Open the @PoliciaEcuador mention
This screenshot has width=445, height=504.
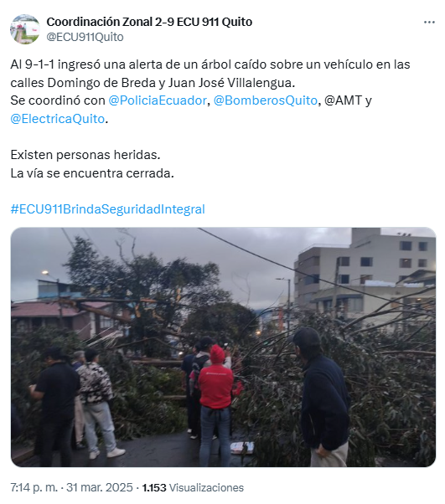click(158, 100)
